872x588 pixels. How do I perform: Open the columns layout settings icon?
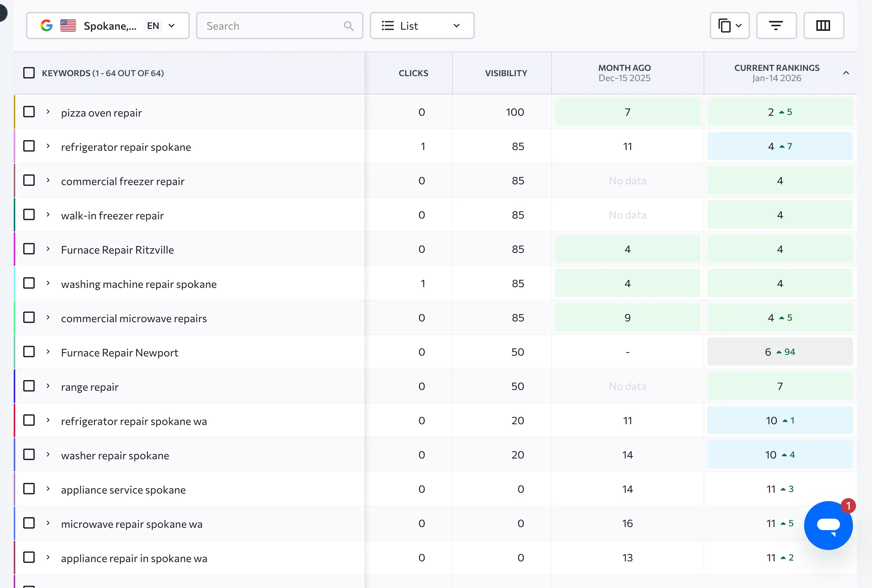pos(823,26)
